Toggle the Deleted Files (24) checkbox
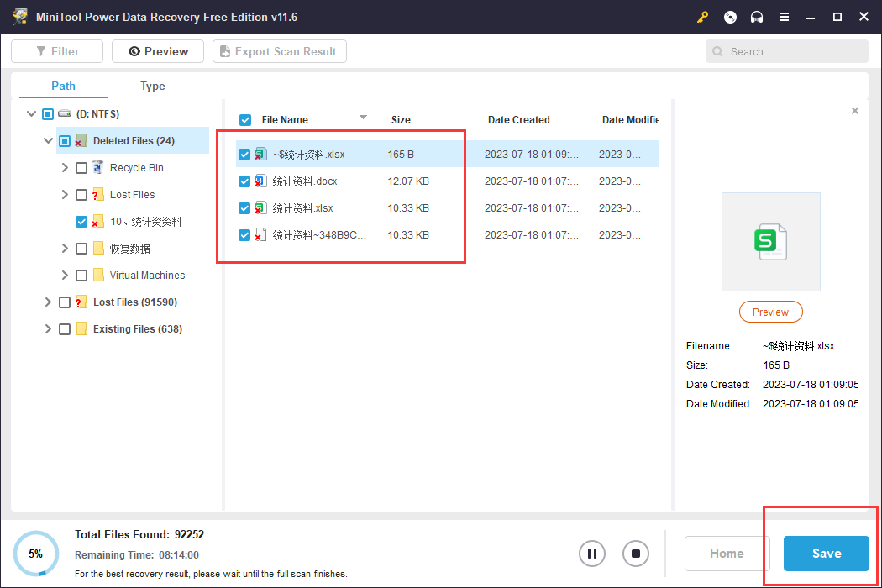Viewport: 882px width, 588px height. (x=65, y=140)
